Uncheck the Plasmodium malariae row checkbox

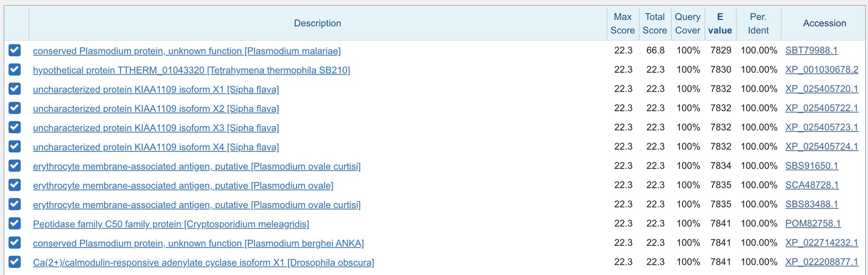coord(14,50)
